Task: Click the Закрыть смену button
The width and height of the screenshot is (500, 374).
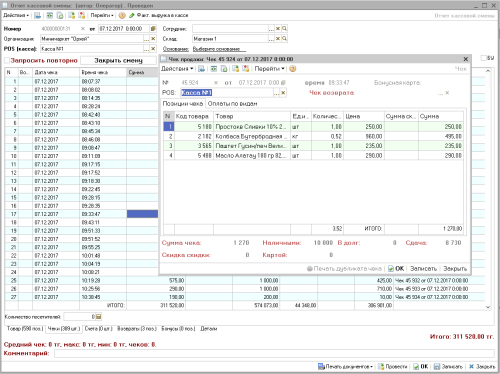Action: pyautogui.click(x=118, y=60)
